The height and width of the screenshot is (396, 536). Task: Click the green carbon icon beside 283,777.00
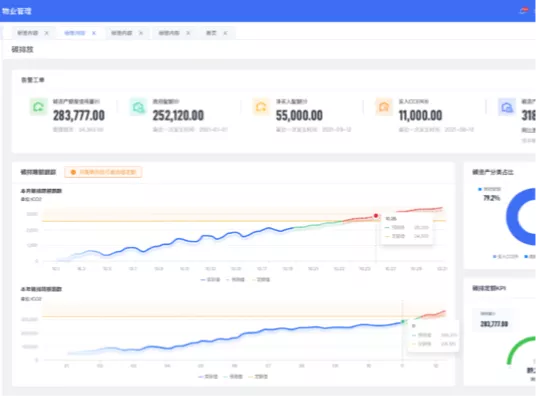[x=38, y=107]
